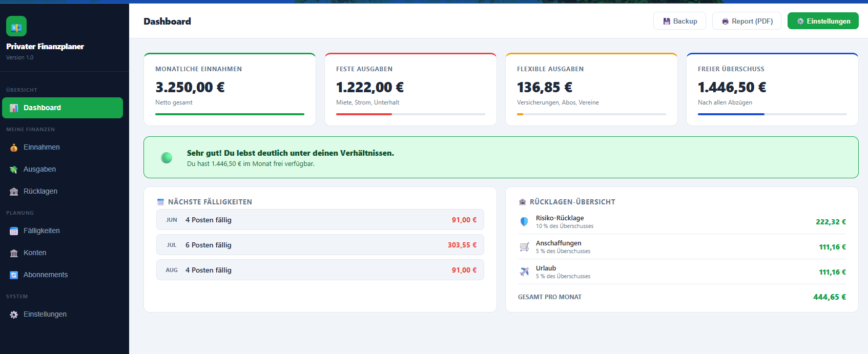This screenshot has height=354, width=868.
Task: Click the flying money icon next to Ausgaben
Action: click(14, 170)
